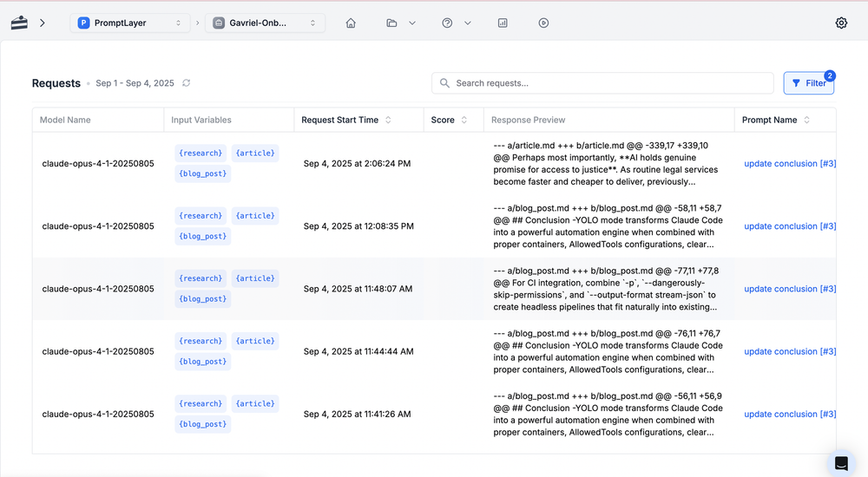Open update conclusion [#3] link in first row
This screenshot has width=868, height=477.
tap(789, 164)
